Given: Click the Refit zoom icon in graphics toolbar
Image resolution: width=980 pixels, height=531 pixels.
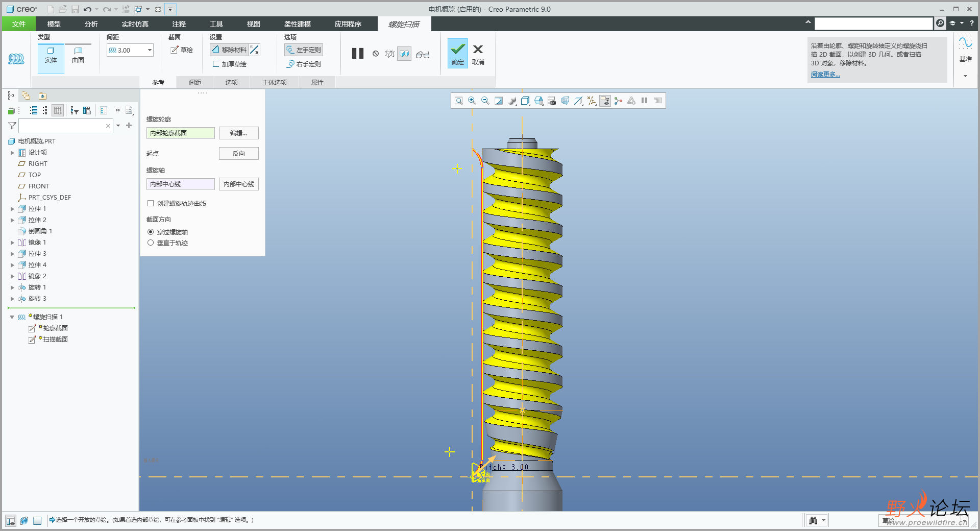Looking at the screenshot, I should click(459, 101).
